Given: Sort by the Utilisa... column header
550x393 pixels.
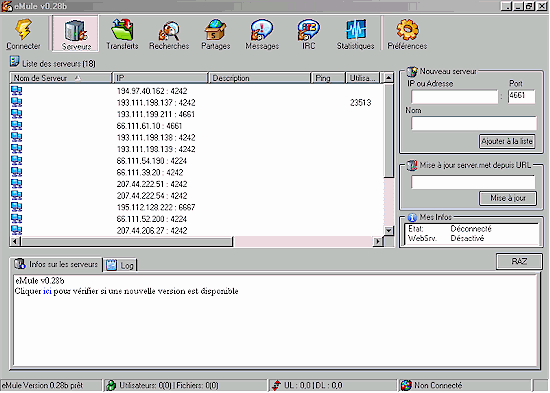Looking at the screenshot, I should tap(363, 78).
